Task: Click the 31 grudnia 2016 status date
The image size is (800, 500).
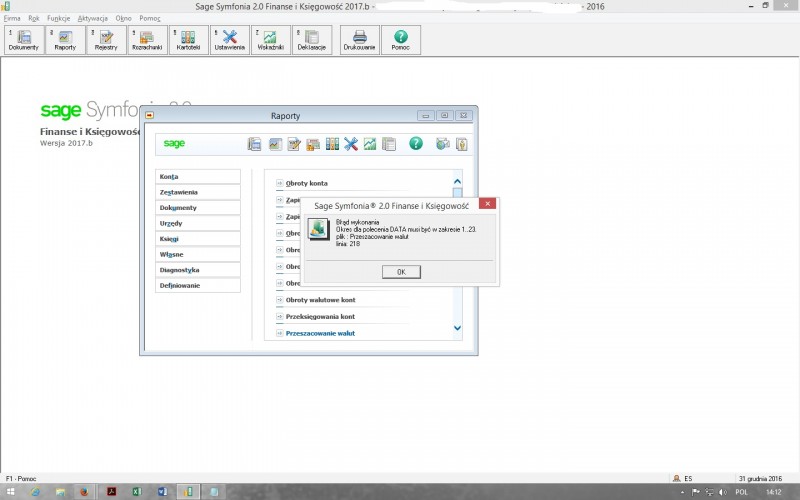Action: (760, 479)
